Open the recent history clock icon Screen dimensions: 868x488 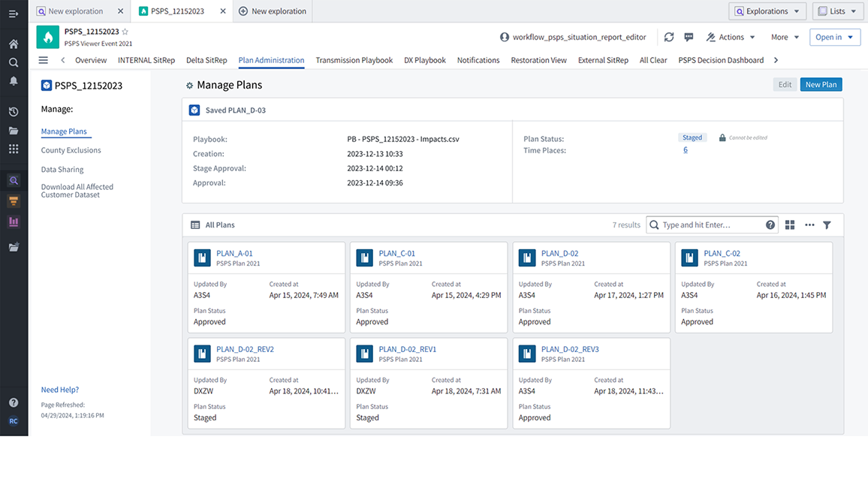pyautogui.click(x=14, y=112)
